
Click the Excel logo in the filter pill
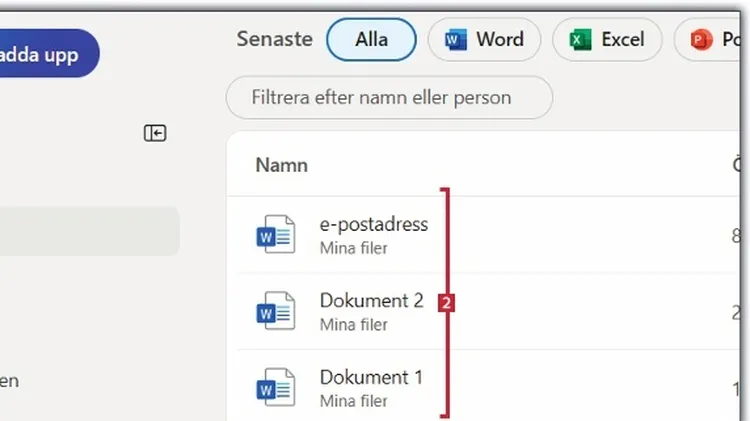[x=581, y=40]
